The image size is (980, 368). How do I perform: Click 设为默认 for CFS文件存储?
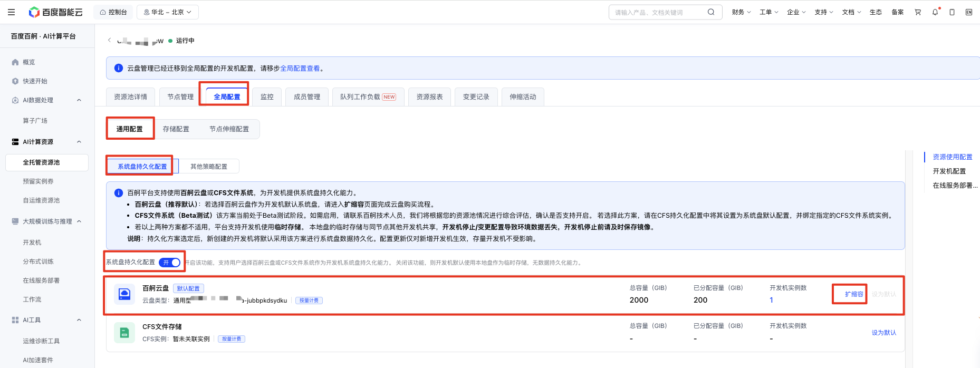(x=884, y=333)
